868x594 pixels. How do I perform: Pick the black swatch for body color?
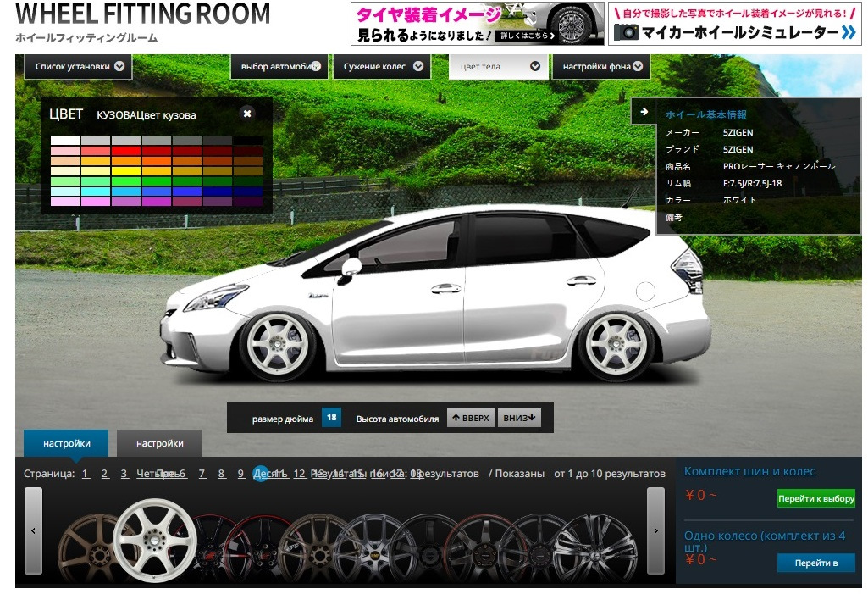247,141
